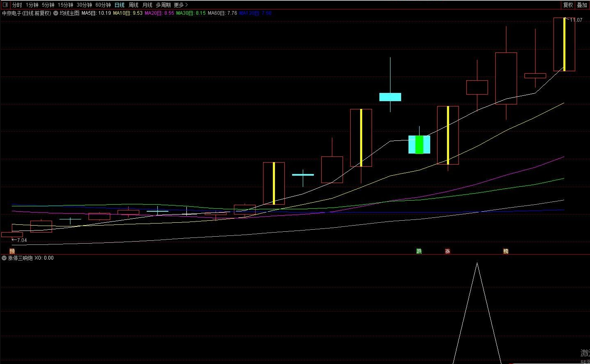Select the 1分钟 period tab

32,5
